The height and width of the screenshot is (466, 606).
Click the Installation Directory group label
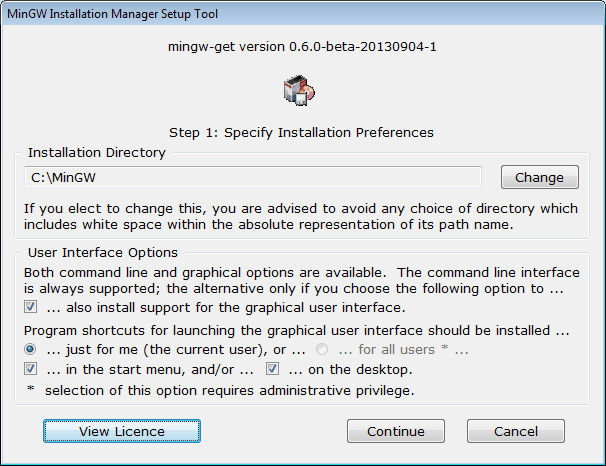click(97, 153)
